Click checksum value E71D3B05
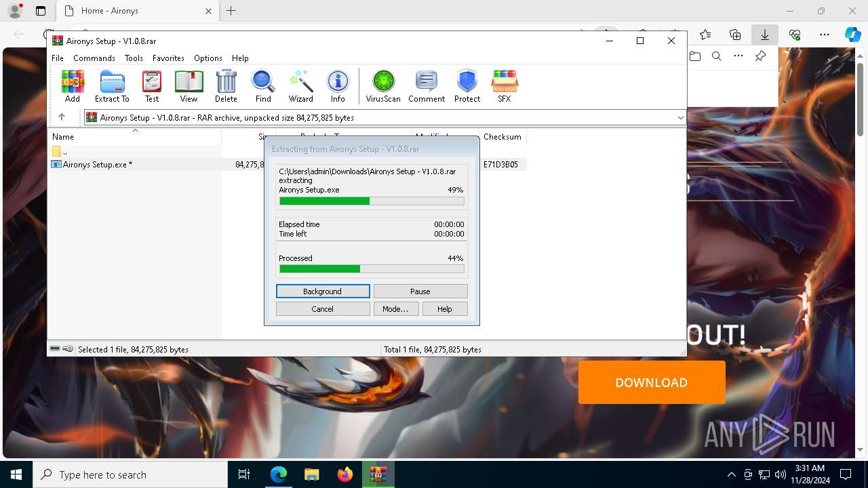The height and width of the screenshot is (488, 868). point(501,165)
